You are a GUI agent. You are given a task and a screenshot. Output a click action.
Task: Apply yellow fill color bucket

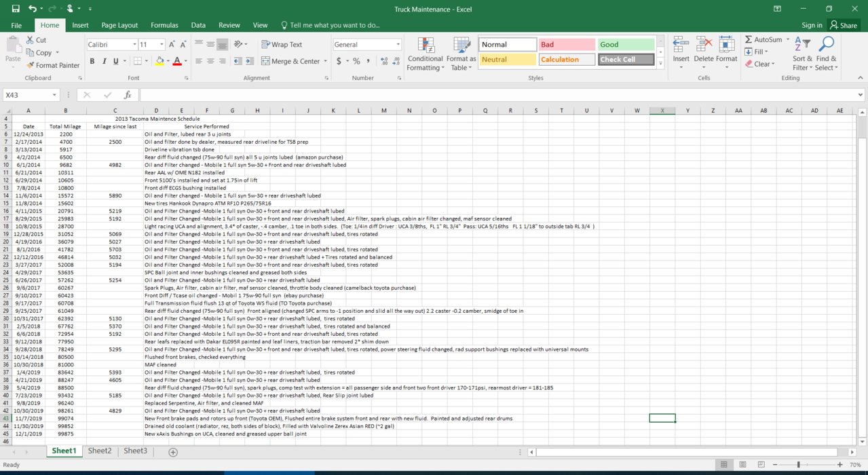tap(159, 61)
